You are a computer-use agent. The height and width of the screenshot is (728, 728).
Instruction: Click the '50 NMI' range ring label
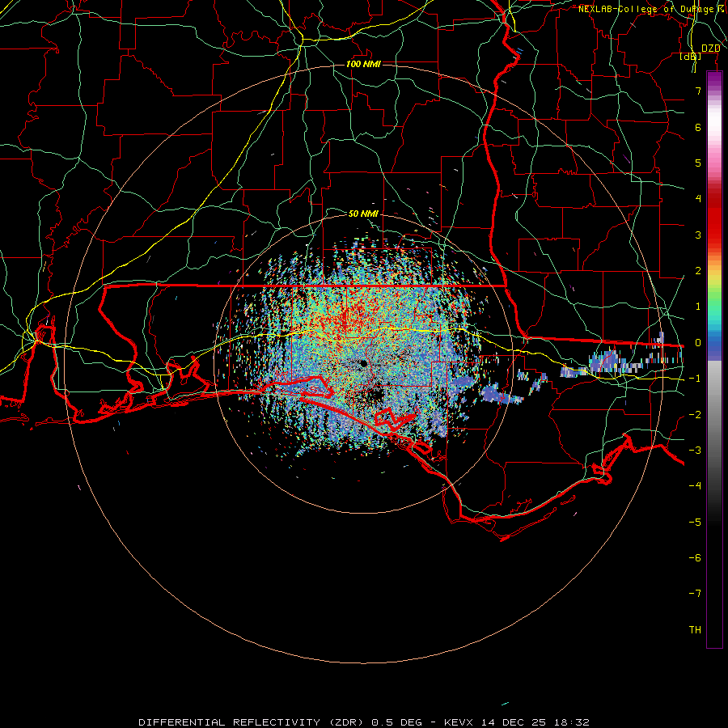363,214
